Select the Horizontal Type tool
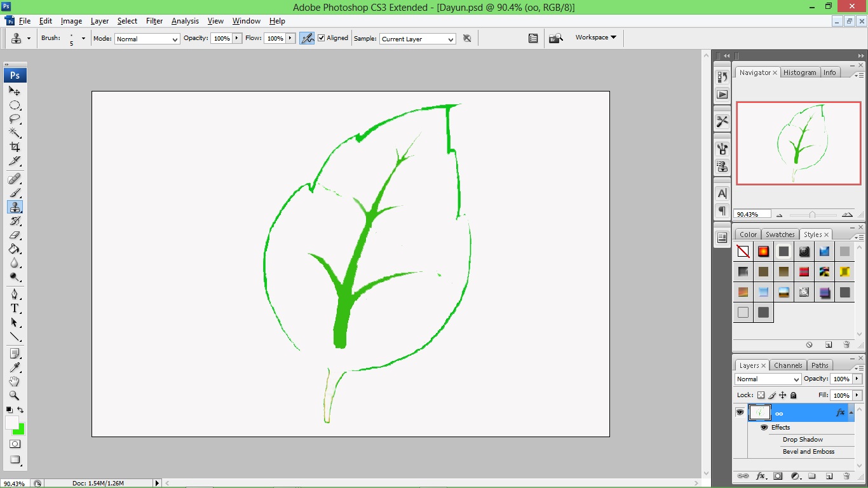Viewport: 868px width, 488px height. (x=14, y=309)
